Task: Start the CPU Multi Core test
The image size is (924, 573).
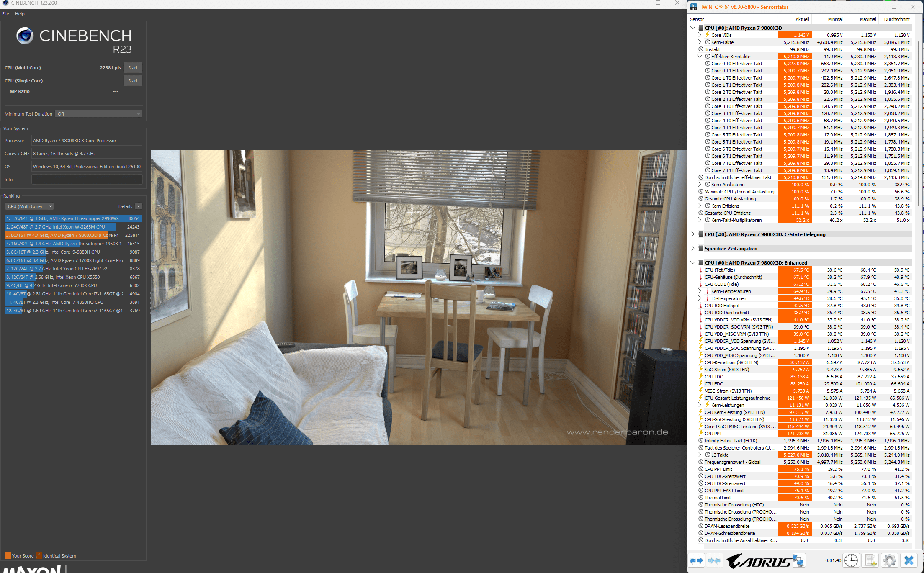Action: (133, 68)
